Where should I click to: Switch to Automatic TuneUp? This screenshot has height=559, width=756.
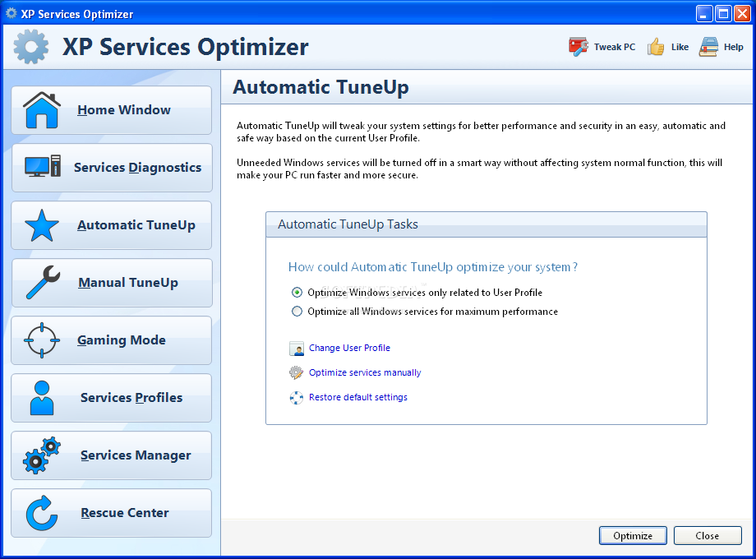pos(112,225)
